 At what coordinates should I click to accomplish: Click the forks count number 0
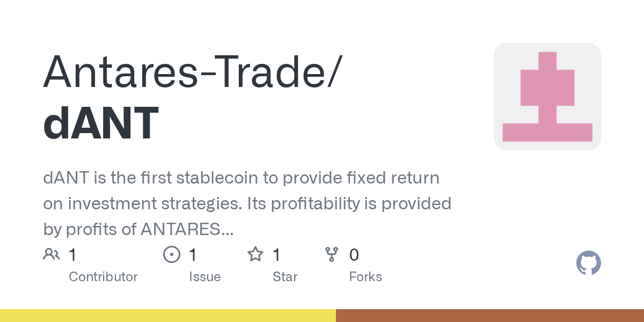click(x=354, y=255)
